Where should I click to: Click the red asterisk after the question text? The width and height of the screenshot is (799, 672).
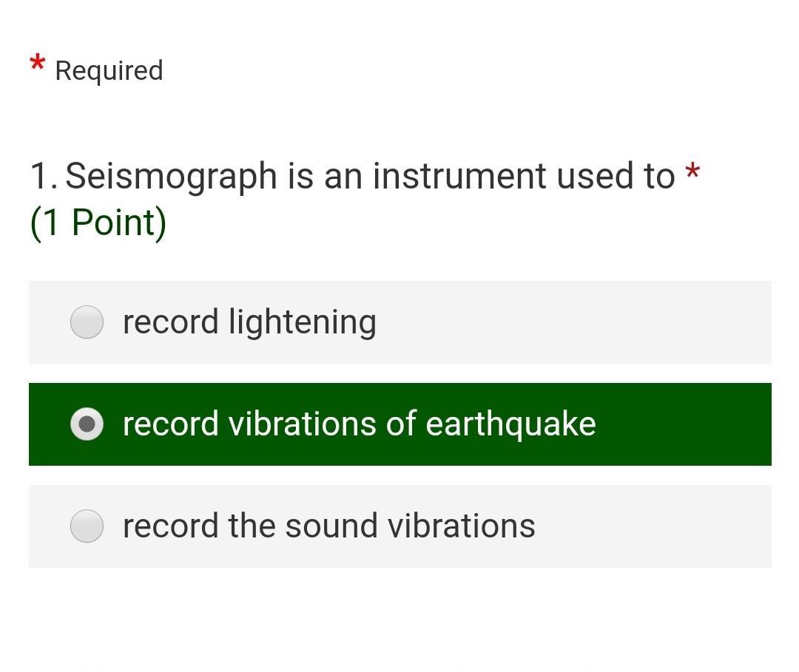coord(692,174)
